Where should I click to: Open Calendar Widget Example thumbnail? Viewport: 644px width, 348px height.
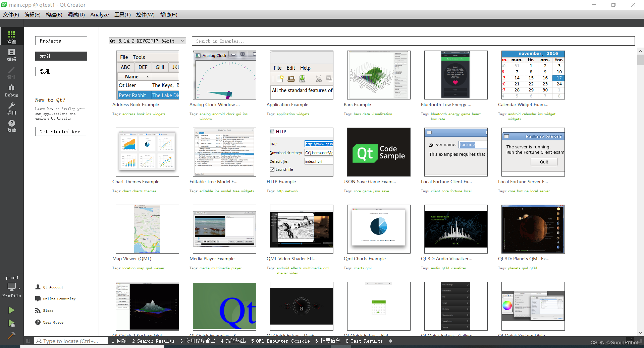click(533, 75)
